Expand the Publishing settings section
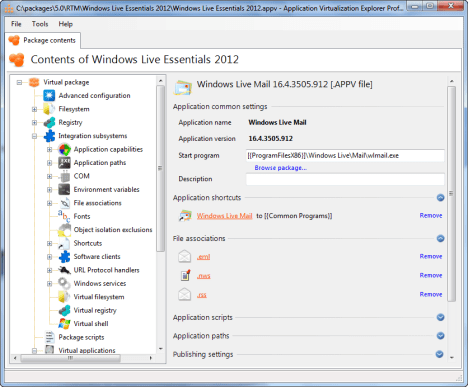 440,354
